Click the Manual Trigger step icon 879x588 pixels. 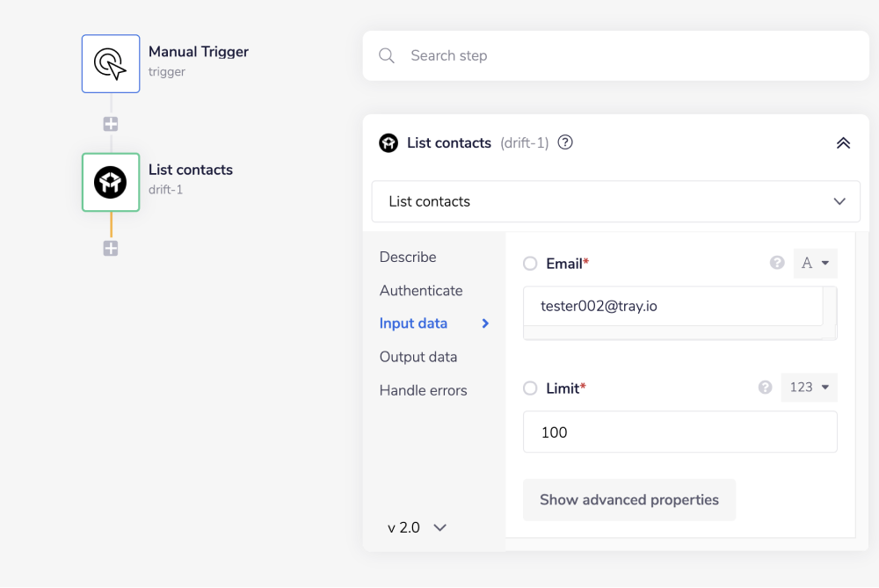tap(111, 63)
